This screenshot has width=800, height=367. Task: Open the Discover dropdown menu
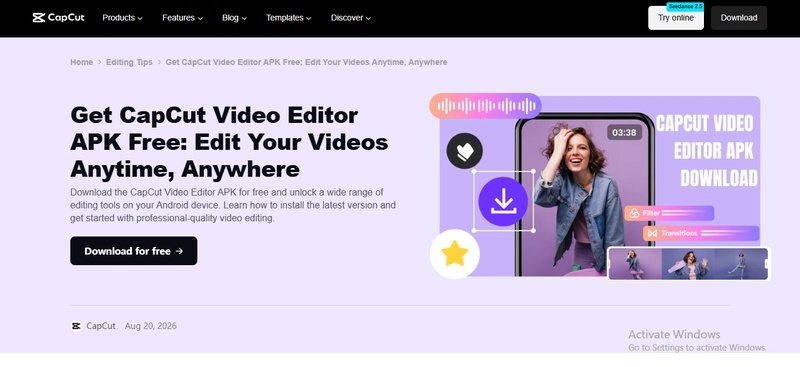351,18
